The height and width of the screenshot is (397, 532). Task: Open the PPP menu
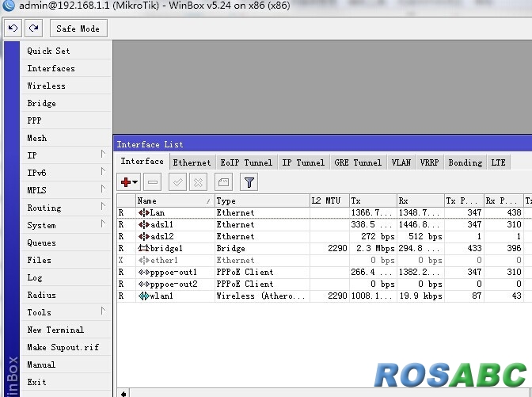(66, 120)
